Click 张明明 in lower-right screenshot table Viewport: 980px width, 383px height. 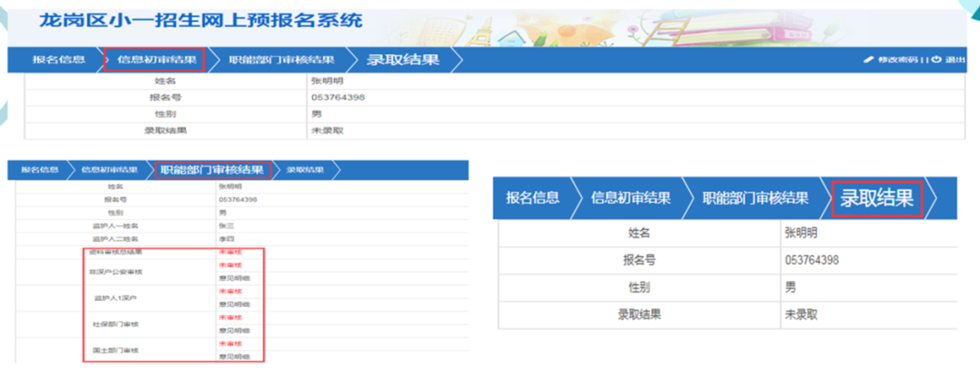[802, 233]
